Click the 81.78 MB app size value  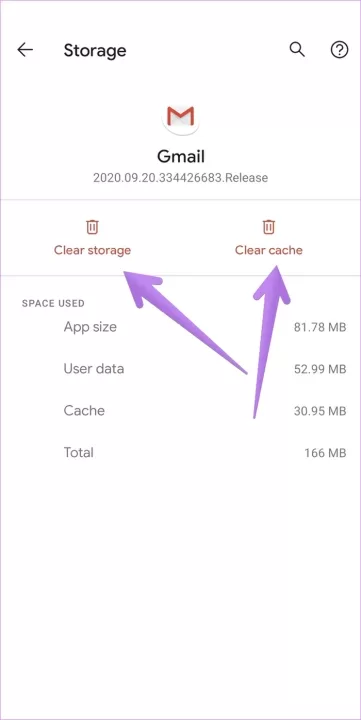[x=320, y=327]
